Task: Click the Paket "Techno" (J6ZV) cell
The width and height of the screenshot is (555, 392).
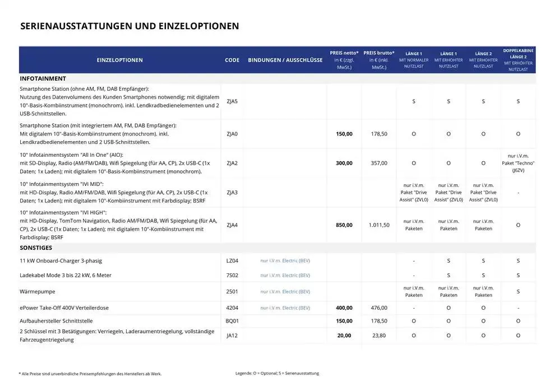Action: pyautogui.click(x=518, y=163)
